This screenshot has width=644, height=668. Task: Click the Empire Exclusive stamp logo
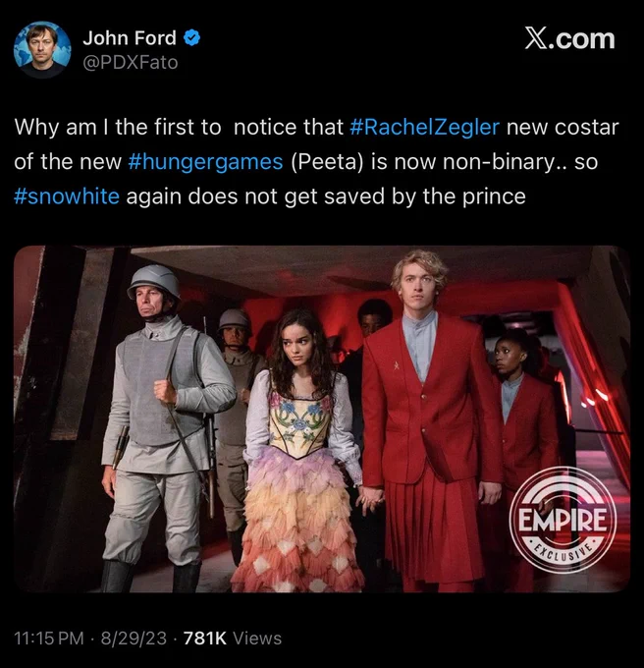(x=563, y=520)
